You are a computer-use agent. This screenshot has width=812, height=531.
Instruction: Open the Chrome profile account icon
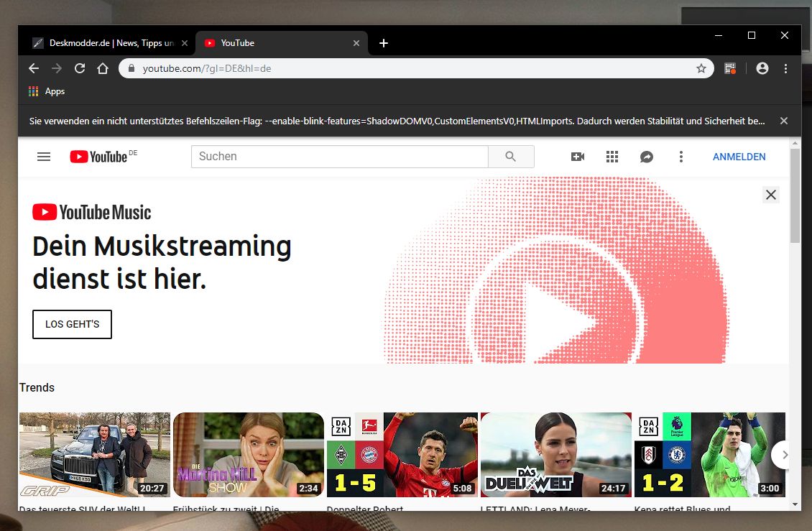coord(762,68)
